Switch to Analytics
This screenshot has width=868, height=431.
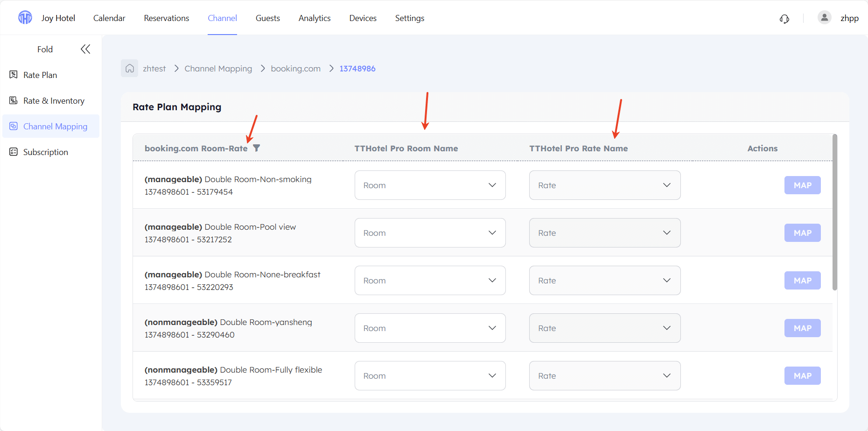point(315,18)
